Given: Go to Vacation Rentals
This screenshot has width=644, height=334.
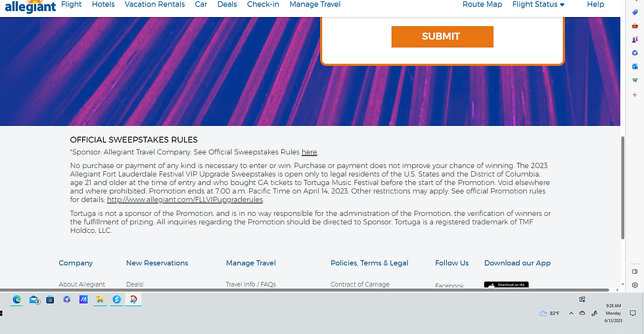Looking at the screenshot, I should 154,5.
